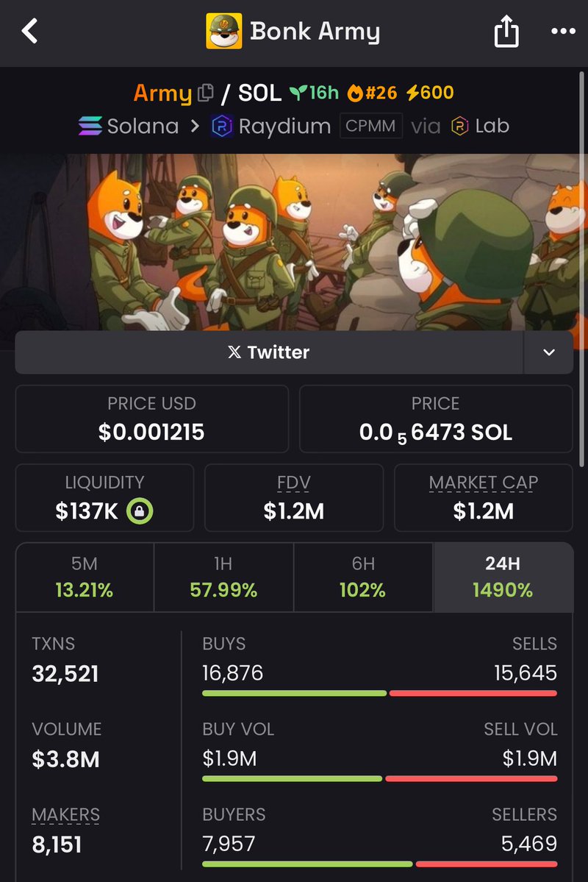Tap the Bonk Army avatar logo
This screenshot has width=588, height=882.
tap(223, 32)
